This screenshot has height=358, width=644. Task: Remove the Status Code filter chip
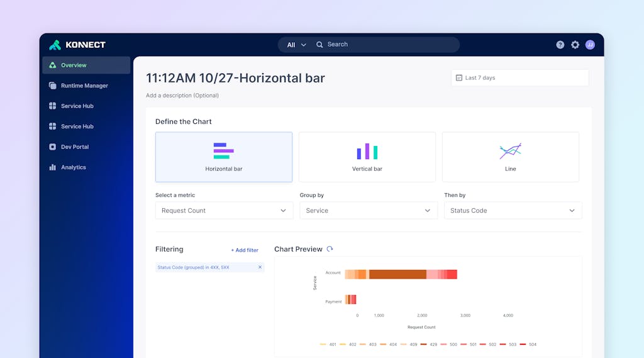coord(260,267)
